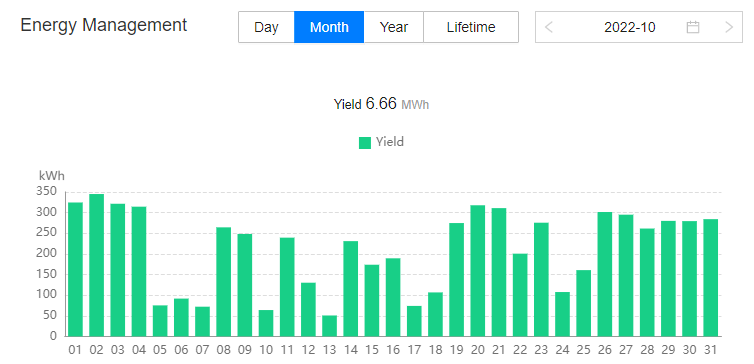
Task: Click the 50 y-axis value
Action: point(50,316)
